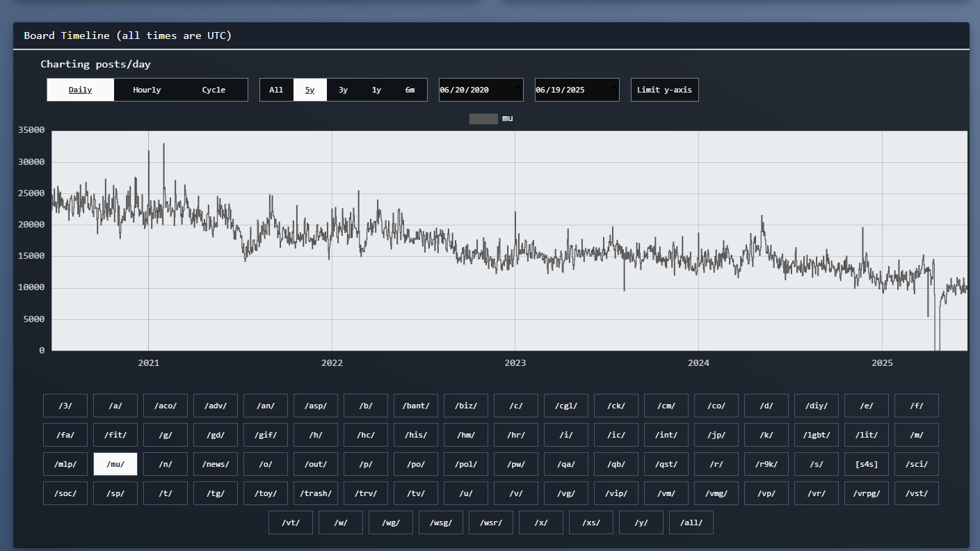Select the /wsg/ board
This screenshot has width=980, height=551.
[x=441, y=522]
